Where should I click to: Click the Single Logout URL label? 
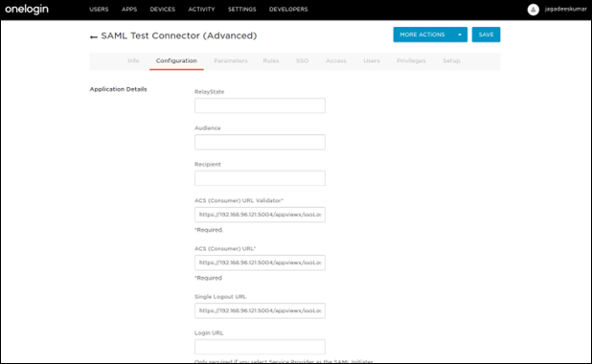tap(220, 297)
